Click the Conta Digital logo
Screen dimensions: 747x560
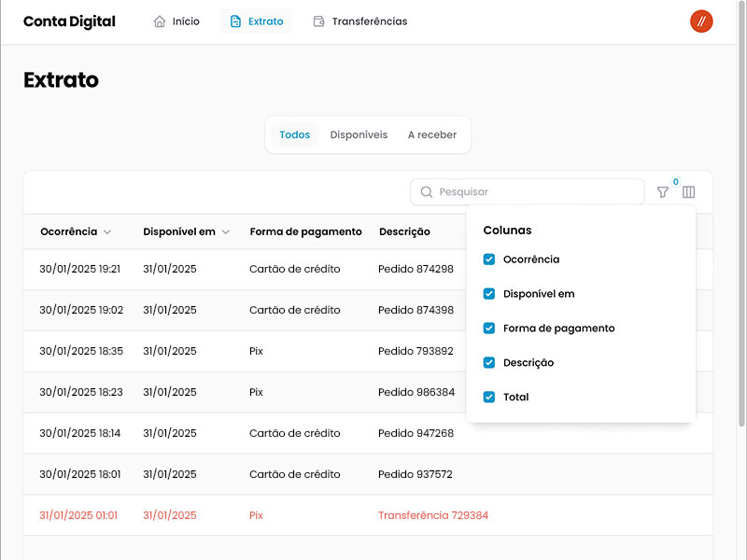pyautogui.click(x=69, y=21)
